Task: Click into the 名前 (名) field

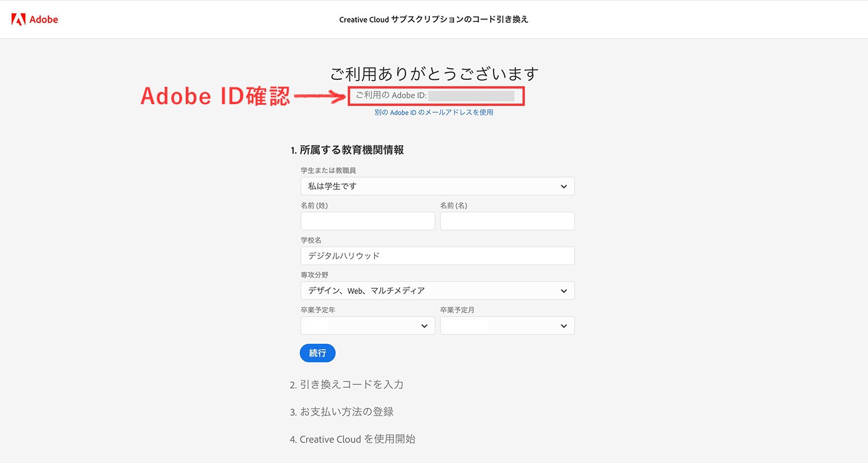Action: coord(507,221)
